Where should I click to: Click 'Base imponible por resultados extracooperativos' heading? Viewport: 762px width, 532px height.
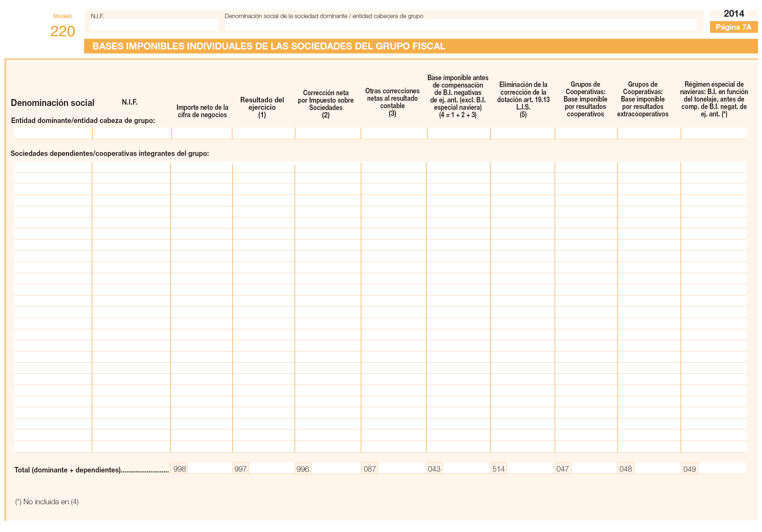[x=643, y=99]
